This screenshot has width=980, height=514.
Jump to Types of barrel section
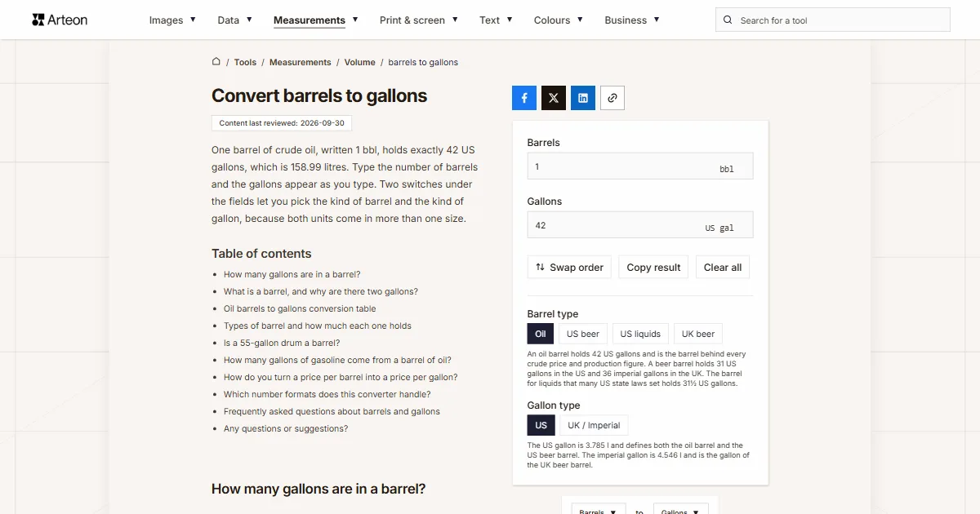click(x=318, y=326)
